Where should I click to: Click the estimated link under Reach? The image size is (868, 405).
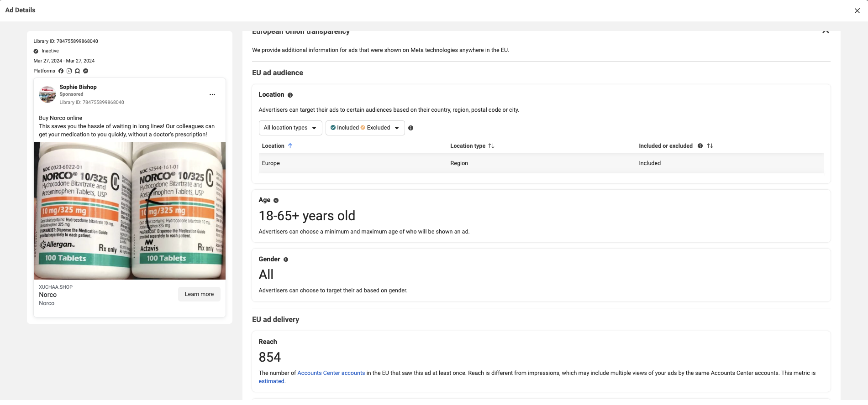pyautogui.click(x=271, y=381)
